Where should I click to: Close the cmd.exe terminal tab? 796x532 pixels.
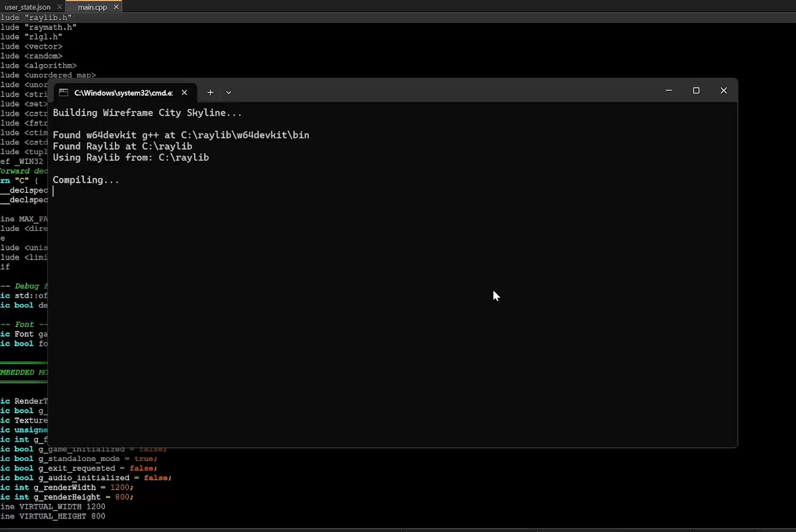(x=184, y=93)
